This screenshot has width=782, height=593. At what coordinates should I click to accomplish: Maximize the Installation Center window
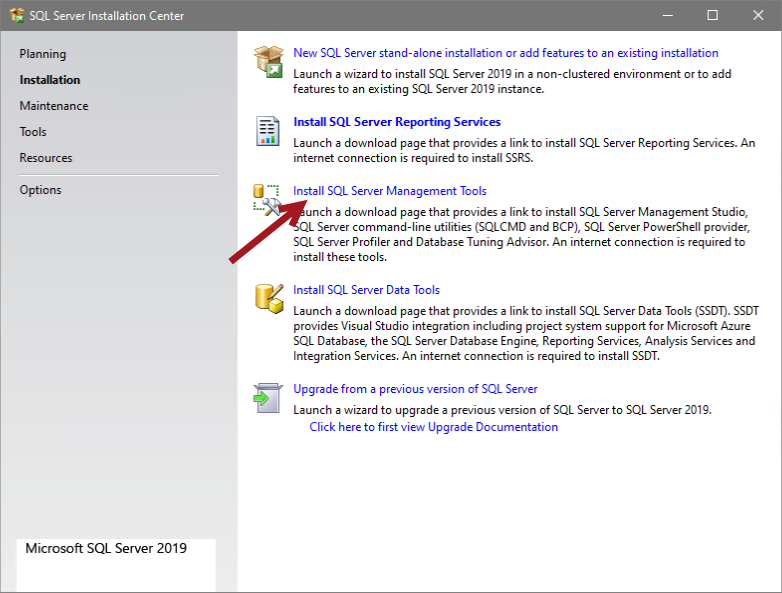point(713,15)
